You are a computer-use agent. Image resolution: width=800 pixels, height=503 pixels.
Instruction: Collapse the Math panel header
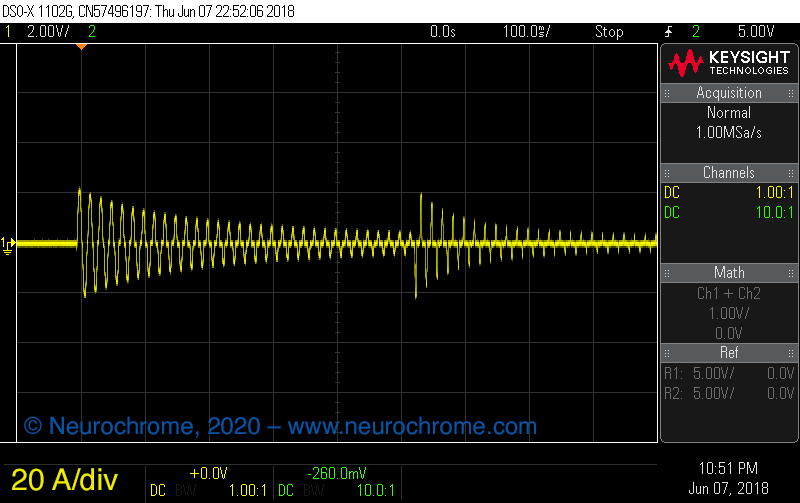[729, 273]
